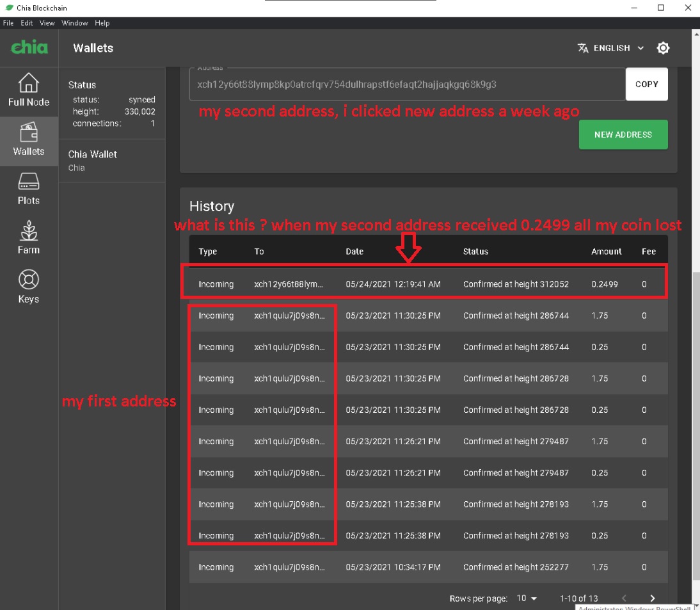Screen dimensions: 700x610
Task: Select address xch12y66t88lym... in history
Action: pos(289,284)
